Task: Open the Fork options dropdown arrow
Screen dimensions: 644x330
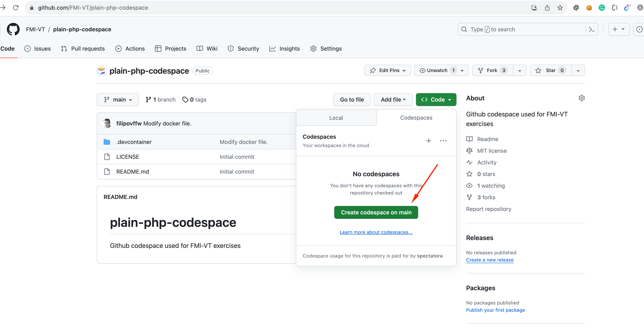Action: (x=520, y=70)
